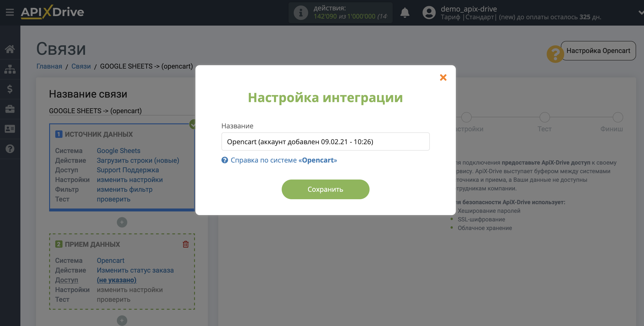
Task: Go to Home sidebar icon
Action: pyautogui.click(x=10, y=49)
